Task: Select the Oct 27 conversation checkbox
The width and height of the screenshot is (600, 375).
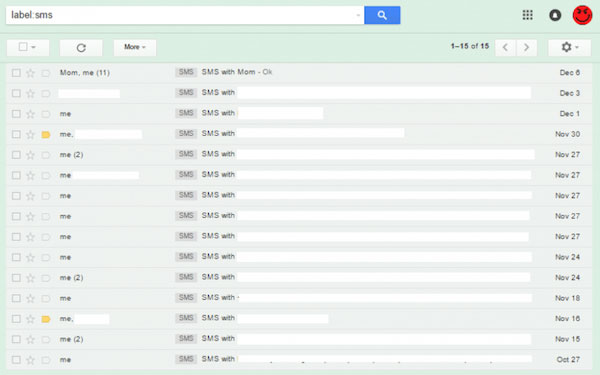Action: point(16,360)
